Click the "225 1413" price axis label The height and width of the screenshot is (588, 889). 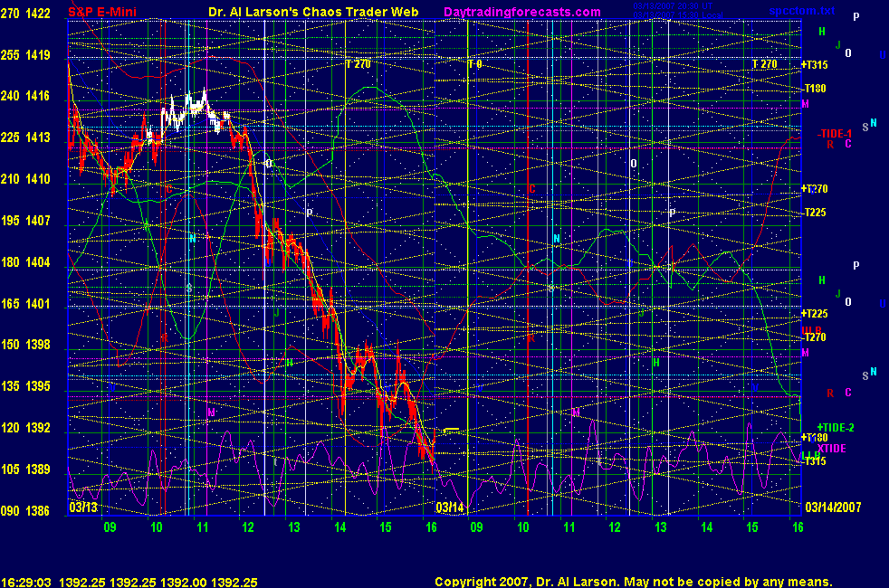(25, 138)
